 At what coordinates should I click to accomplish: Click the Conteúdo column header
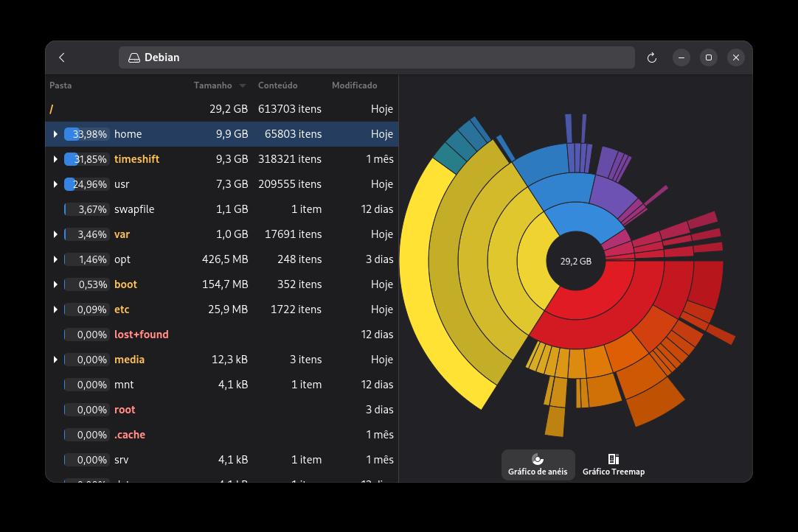[277, 85]
